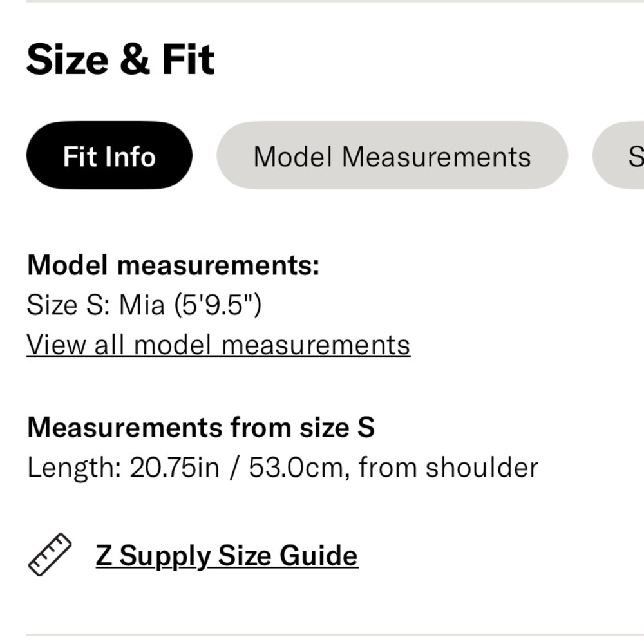Click the model name Mia
This screenshot has width=644, height=644.
click(x=142, y=305)
